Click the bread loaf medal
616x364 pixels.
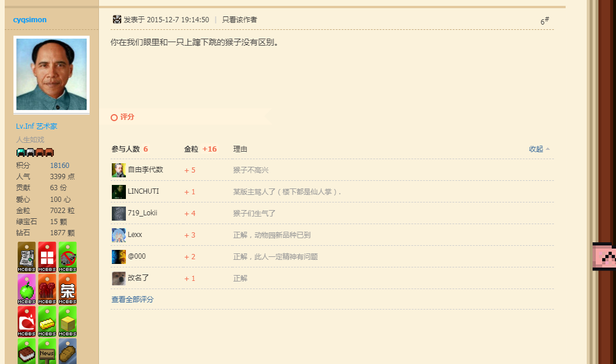pyautogui.click(x=67, y=351)
